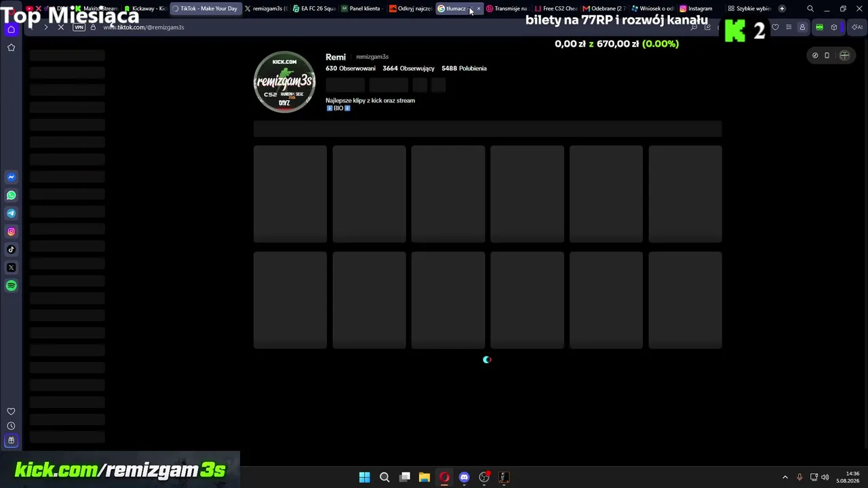This screenshot has height=488, width=868.
Task: View site security lock info
Action: (x=93, y=27)
